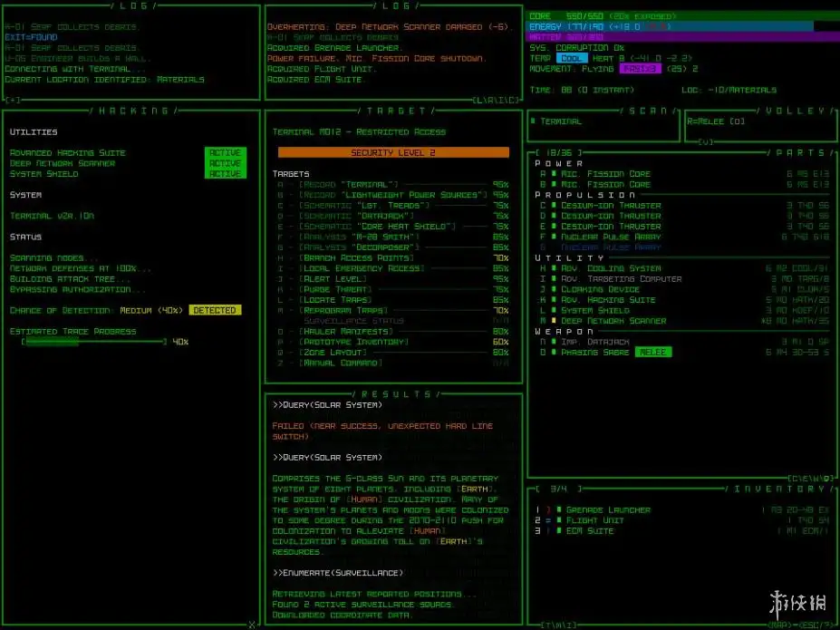Click the R=Melee [0] volley readout
The image size is (840, 630).
click(x=716, y=121)
